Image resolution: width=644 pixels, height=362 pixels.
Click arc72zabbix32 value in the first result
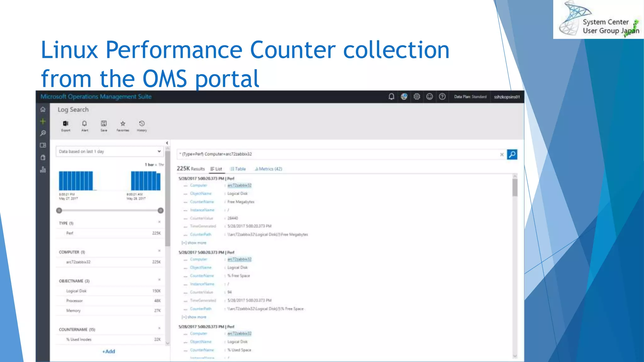coord(240,185)
